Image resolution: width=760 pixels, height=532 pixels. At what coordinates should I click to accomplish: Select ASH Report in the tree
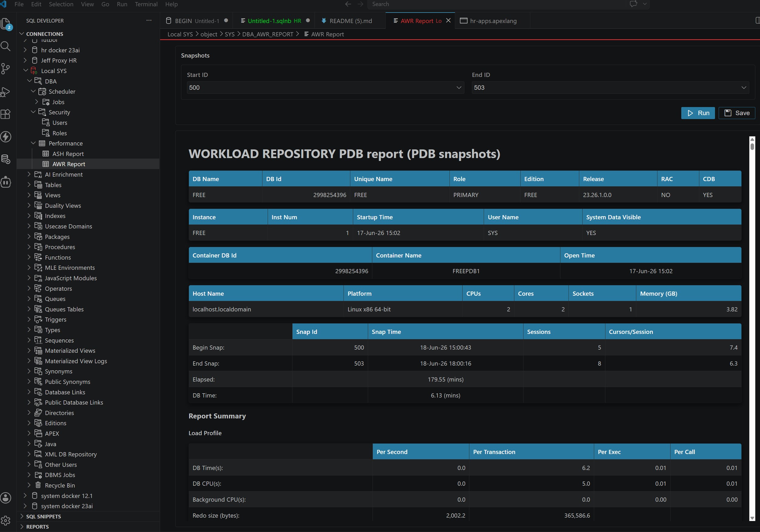pyautogui.click(x=68, y=154)
